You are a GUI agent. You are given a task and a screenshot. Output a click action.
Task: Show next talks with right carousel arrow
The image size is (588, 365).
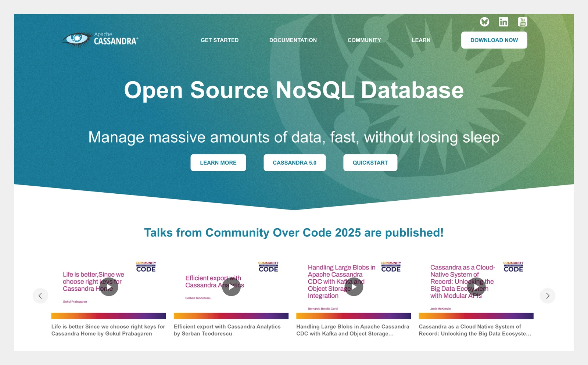coord(548,296)
